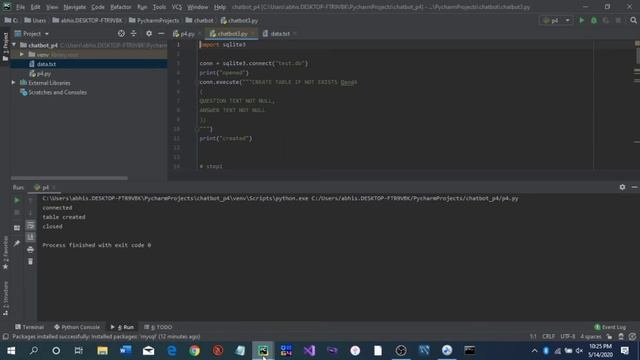Open the Help menu
The width and height of the screenshot is (640, 360).
[x=220, y=7]
